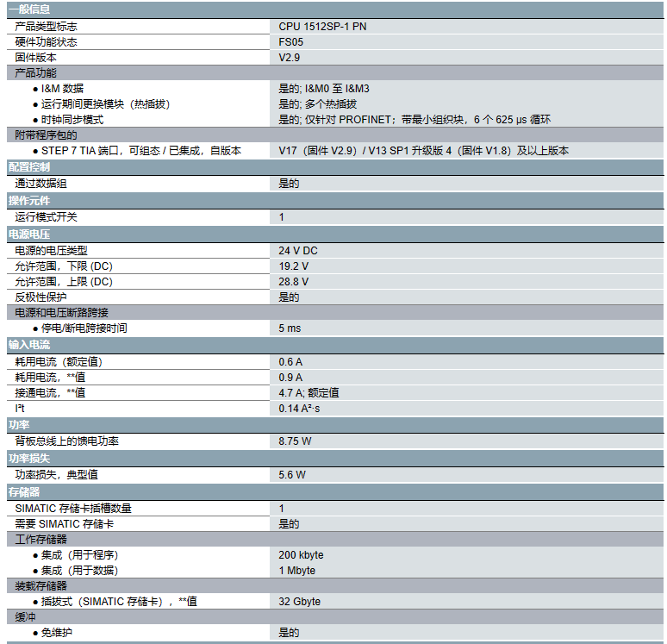Click the '背板总线上的馈电功率' row label
Viewport: 667px width, 644px height.
pos(66,441)
